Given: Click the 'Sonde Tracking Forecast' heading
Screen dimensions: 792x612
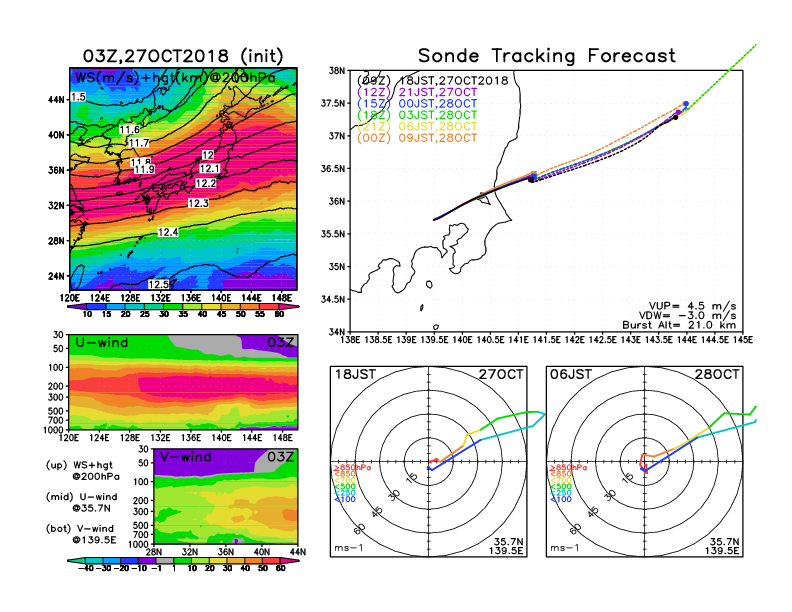Looking at the screenshot, I should [547, 55].
